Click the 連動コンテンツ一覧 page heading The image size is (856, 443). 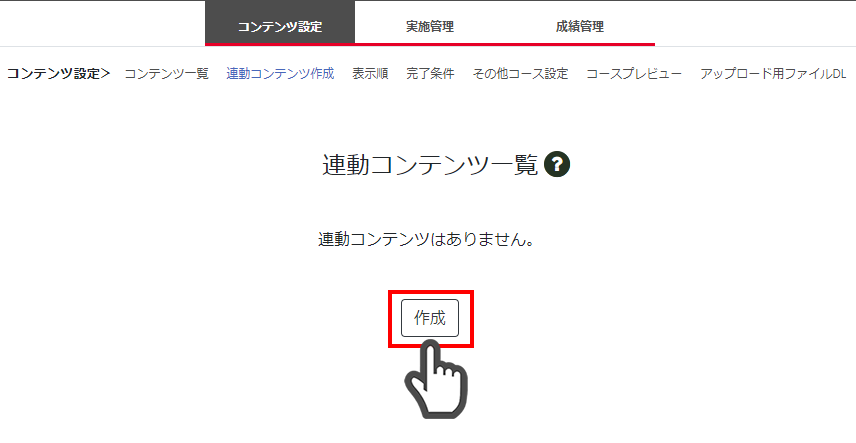tap(430, 165)
